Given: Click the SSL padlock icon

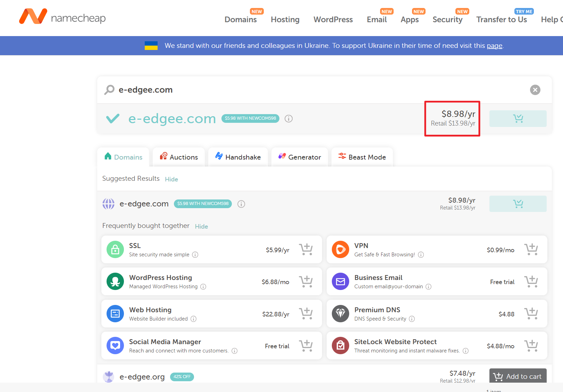Looking at the screenshot, I should point(115,249).
